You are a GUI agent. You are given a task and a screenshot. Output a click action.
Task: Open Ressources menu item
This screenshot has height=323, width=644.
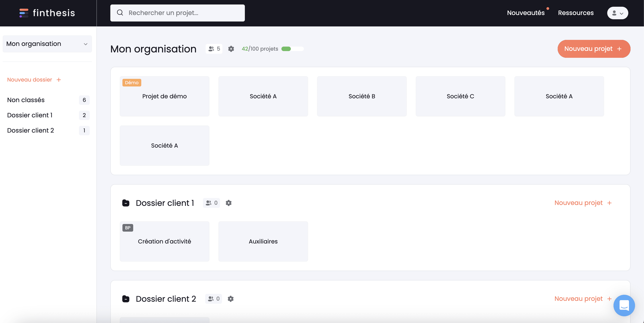[576, 13]
